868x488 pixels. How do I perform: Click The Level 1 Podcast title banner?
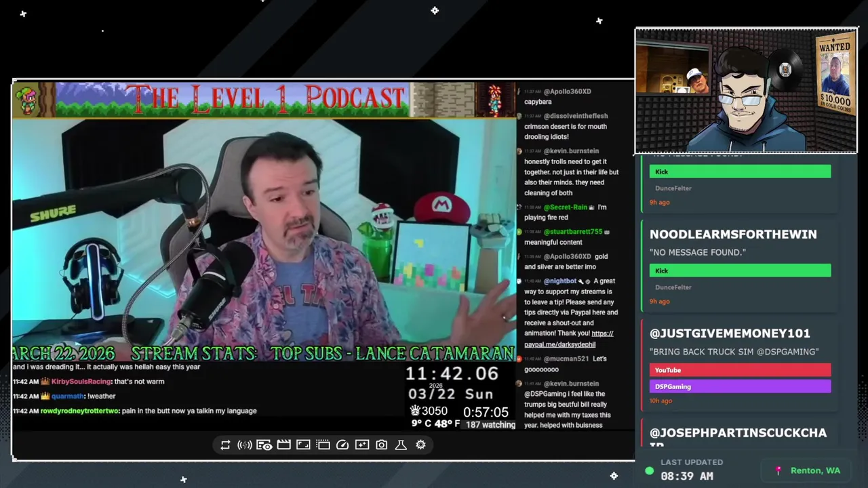pos(265,100)
